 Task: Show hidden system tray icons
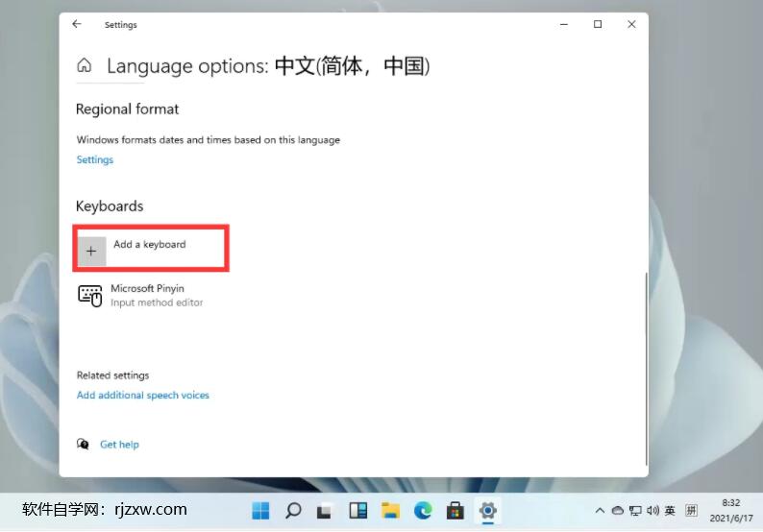click(600, 511)
